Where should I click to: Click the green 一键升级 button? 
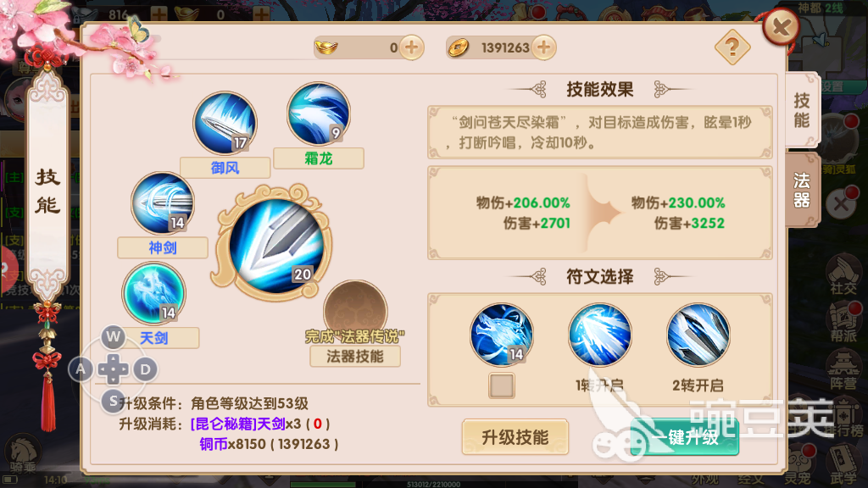685,438
